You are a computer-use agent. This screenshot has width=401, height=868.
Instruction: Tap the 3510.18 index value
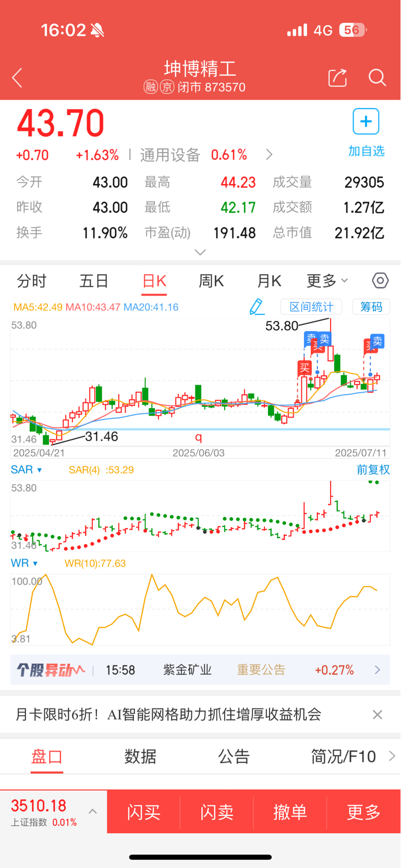39,806
